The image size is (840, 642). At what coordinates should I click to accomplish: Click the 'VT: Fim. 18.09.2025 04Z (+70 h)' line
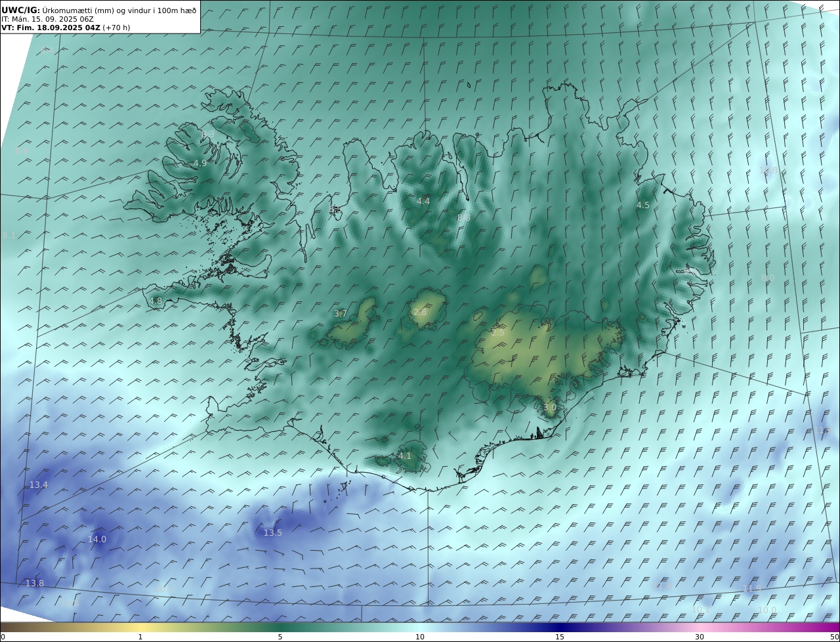click(x=65, y=28)
